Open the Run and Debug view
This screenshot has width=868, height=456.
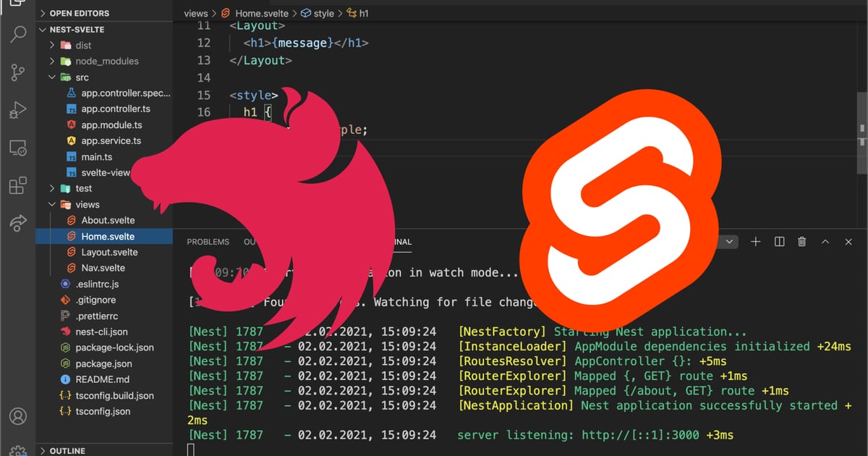point(18,109)
